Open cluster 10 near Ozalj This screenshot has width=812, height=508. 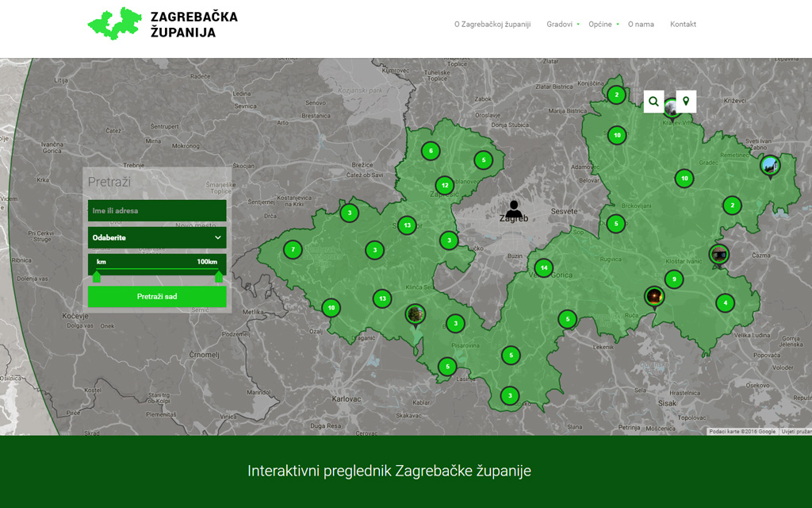(x=331, y=308)
